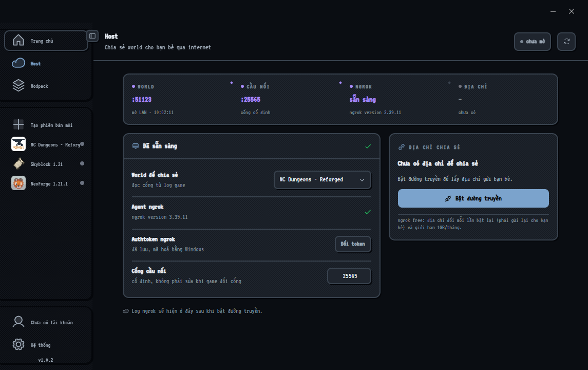The height and width of the screenshot is (370, 588).
Task: Click the chưa mở status indicator
Action: [x=533, y=41]
